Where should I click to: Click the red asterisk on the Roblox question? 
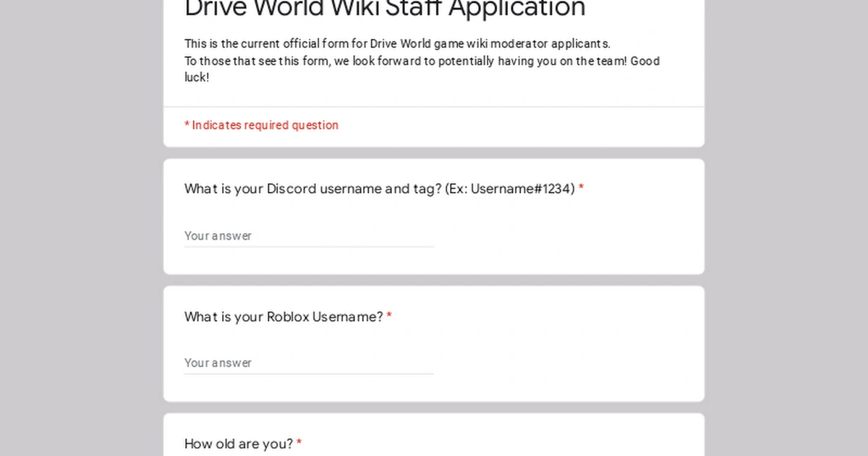[389, 316]
